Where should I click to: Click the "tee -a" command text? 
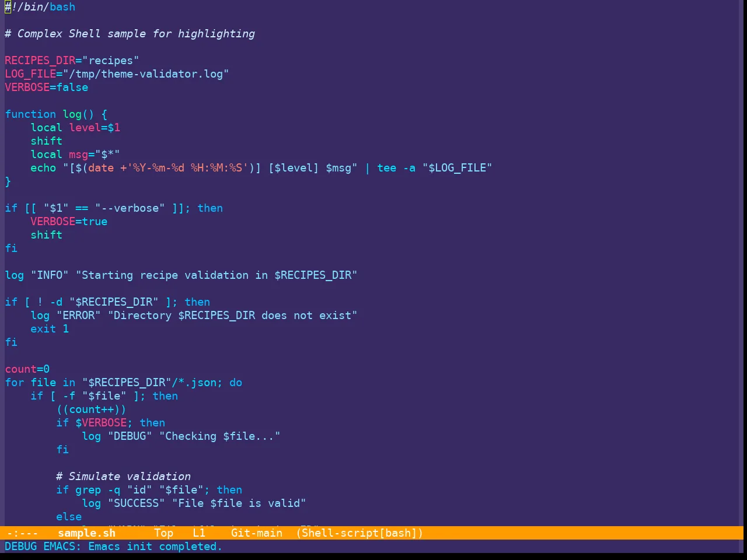tap(396, 168)
